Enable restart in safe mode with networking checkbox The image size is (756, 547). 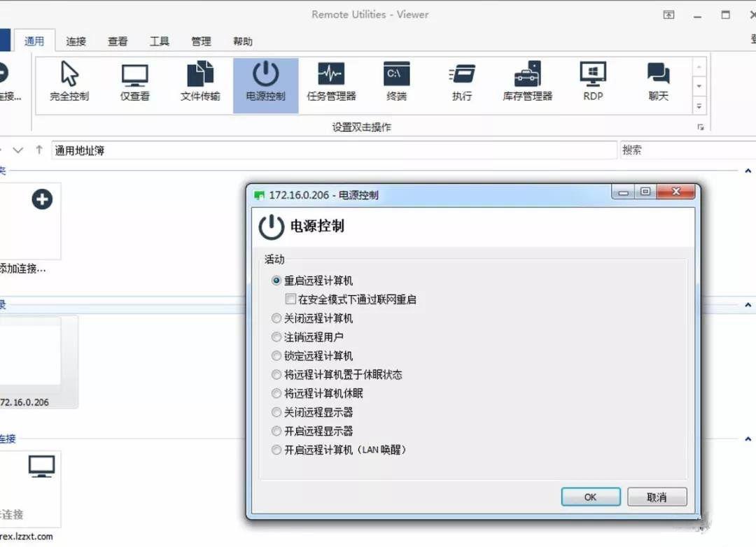click(290, 299)
